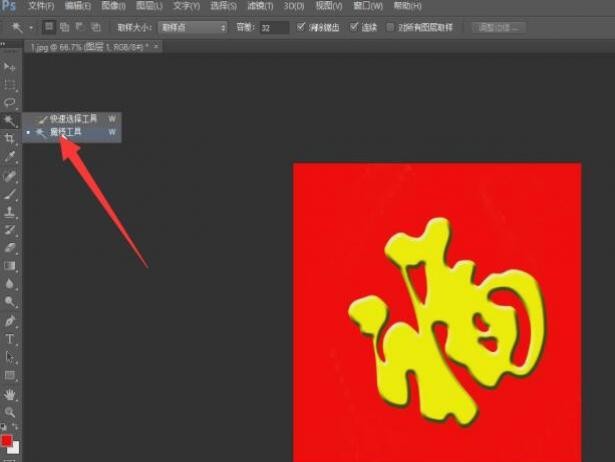
Task: Enable 对所有图层取样 checkbox
Action: click(391, 28)
